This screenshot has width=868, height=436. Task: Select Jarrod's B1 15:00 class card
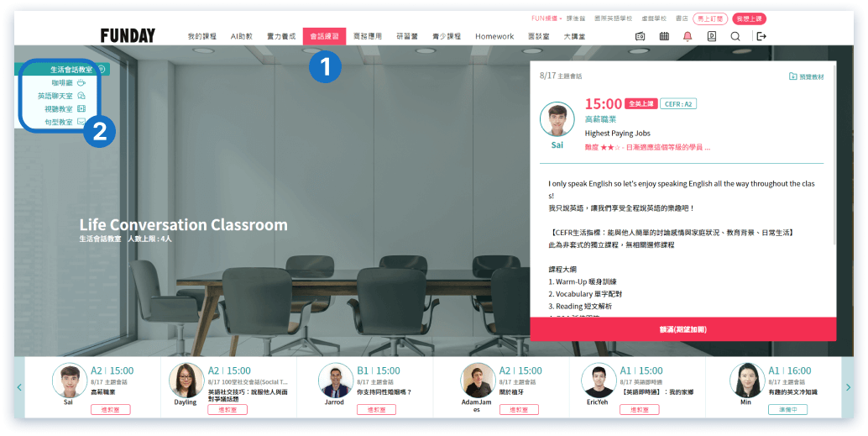pyautogui.click(x=364, y=386)
